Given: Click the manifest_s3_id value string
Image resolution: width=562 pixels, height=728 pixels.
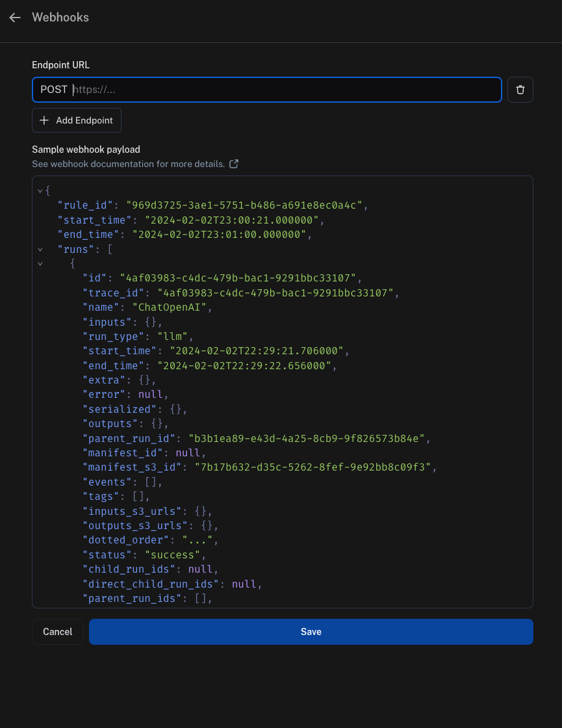Looking at the screenshot, I should [312, 467].
